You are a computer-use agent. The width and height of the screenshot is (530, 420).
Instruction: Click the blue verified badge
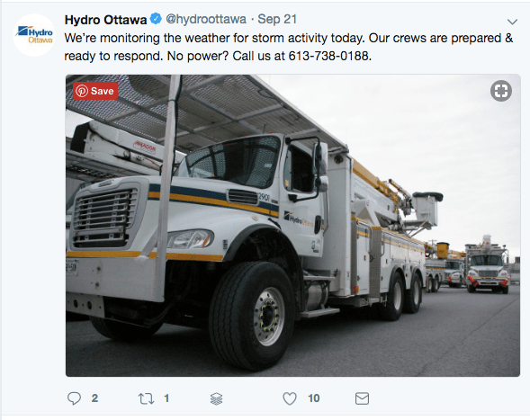(156, 19)
